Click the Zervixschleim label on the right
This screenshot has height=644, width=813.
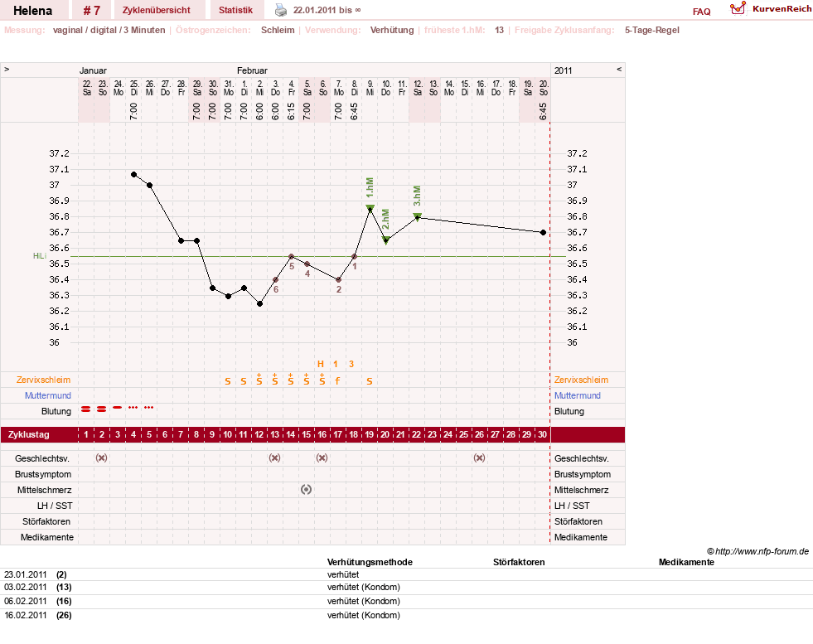point(581,380)
